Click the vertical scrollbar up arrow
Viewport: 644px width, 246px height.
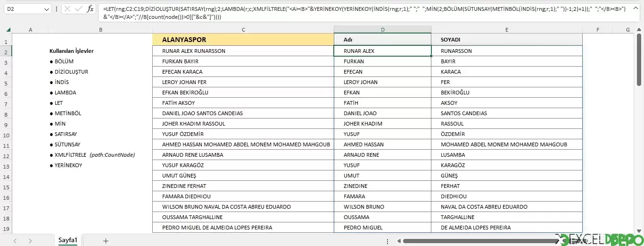point(640,30)
